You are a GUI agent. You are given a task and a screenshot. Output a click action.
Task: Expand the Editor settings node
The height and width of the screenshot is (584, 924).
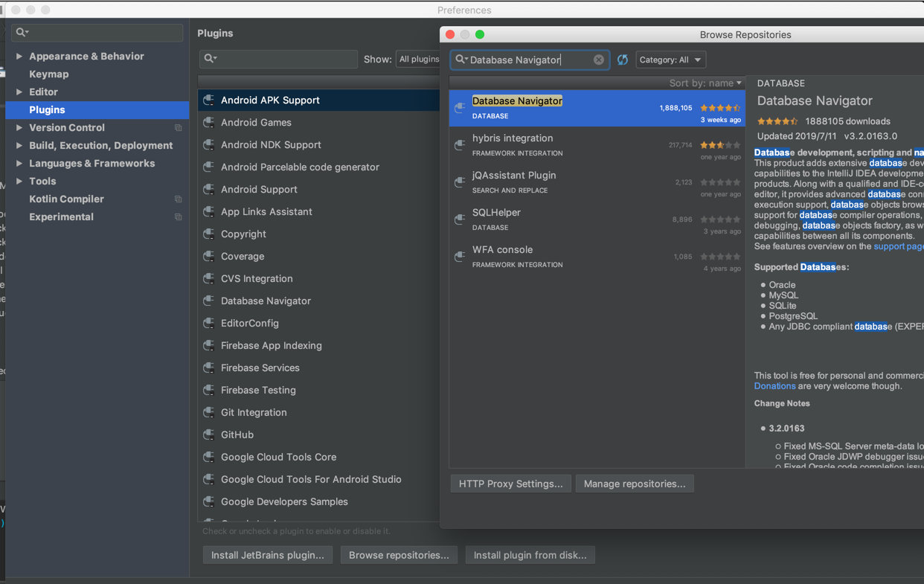pos(19,92)
